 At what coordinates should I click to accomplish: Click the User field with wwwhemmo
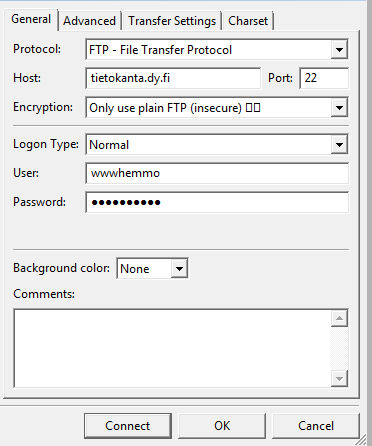[217, 173]
